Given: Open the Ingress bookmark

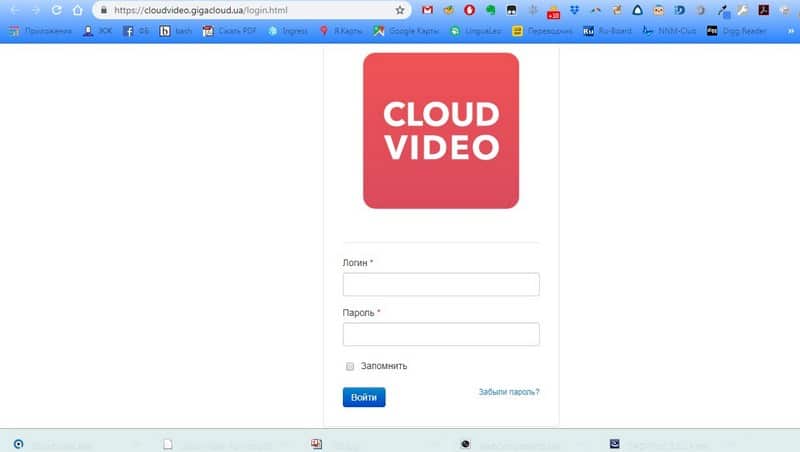Looking at the screenshot, I should pyautogui.click(x=288, y=31).
